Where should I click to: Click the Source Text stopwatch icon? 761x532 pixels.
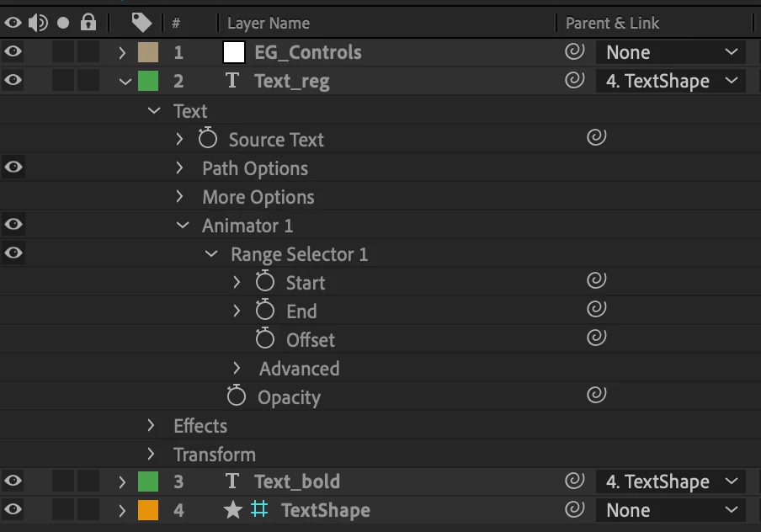click(208, 139)
